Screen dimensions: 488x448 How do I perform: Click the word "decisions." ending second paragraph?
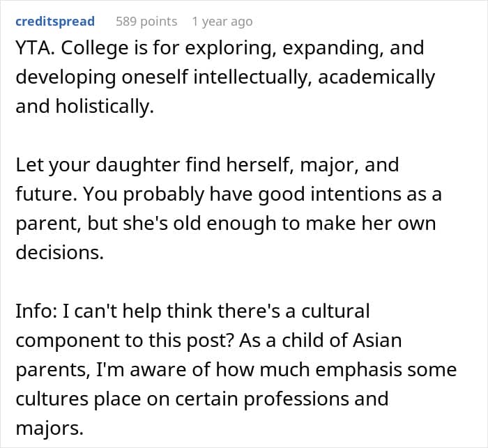point(59,254)
